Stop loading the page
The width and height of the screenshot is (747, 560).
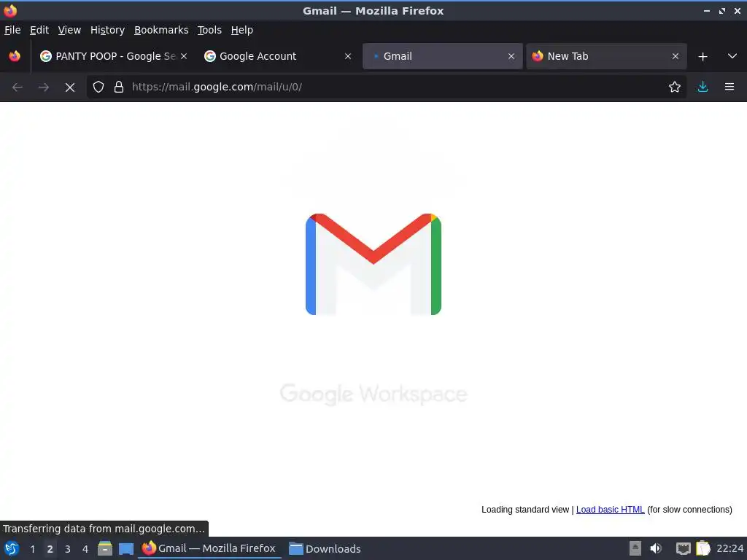pos(70,87)
